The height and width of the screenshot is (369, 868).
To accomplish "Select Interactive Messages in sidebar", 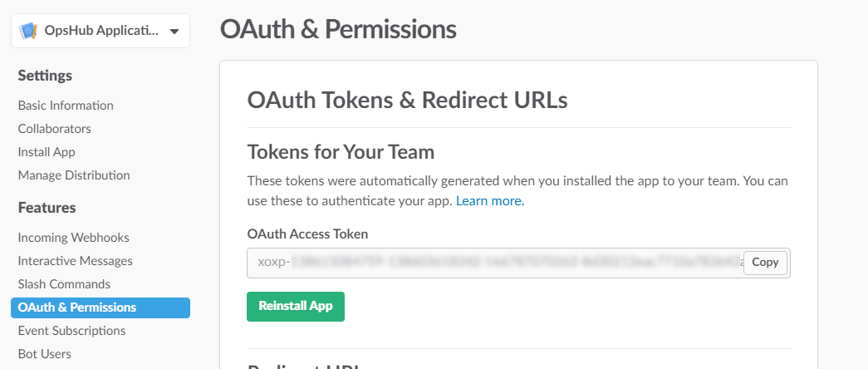I will [x=76, y=261].
